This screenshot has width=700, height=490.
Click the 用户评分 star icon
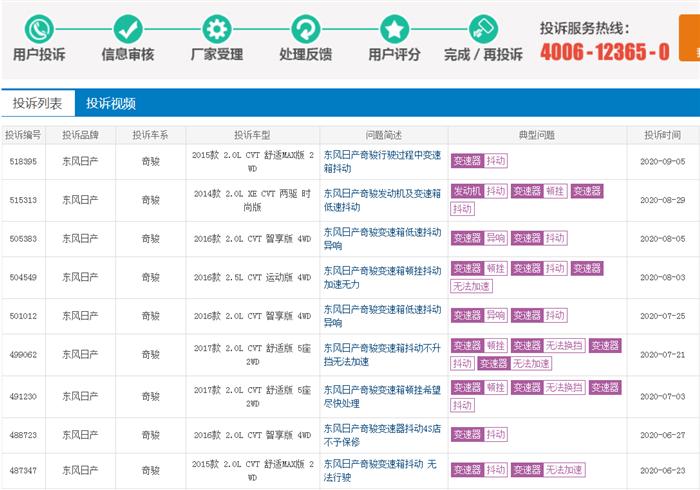395,29
